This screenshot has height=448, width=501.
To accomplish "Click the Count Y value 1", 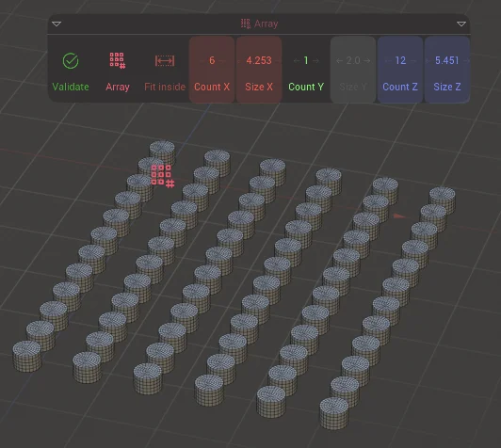I will (306, 60).
